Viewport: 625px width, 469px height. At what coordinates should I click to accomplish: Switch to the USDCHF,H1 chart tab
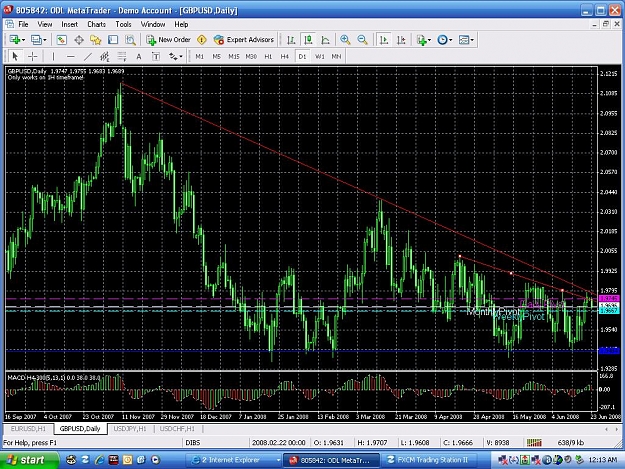(177, 429)
